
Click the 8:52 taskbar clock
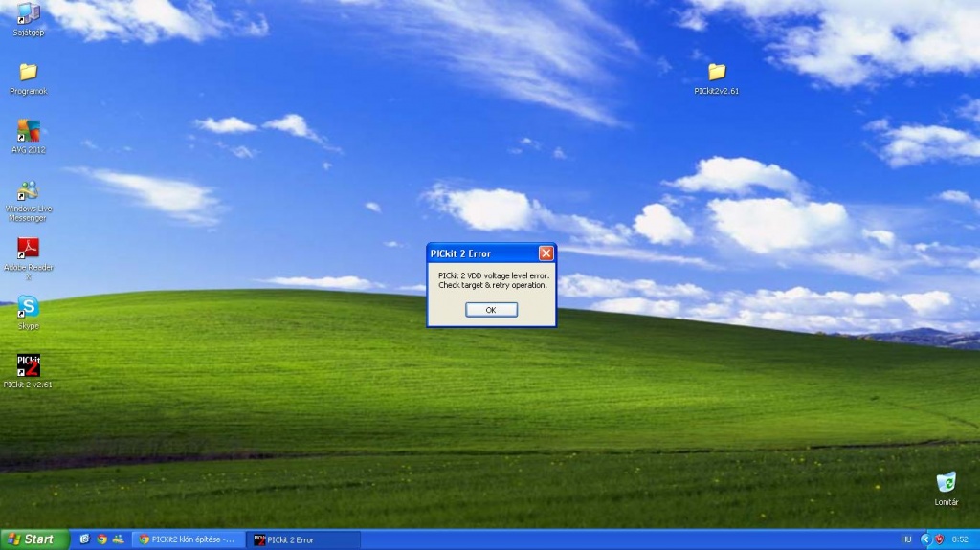960,539
